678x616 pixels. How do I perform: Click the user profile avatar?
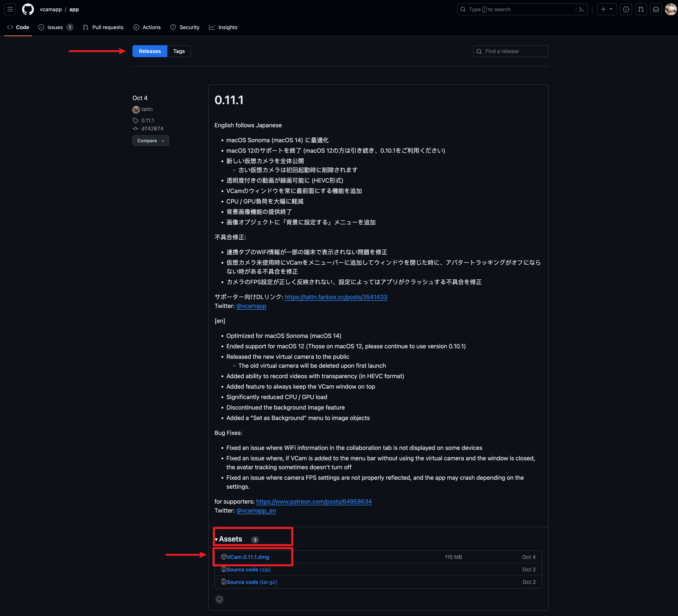tap(670, 9)
